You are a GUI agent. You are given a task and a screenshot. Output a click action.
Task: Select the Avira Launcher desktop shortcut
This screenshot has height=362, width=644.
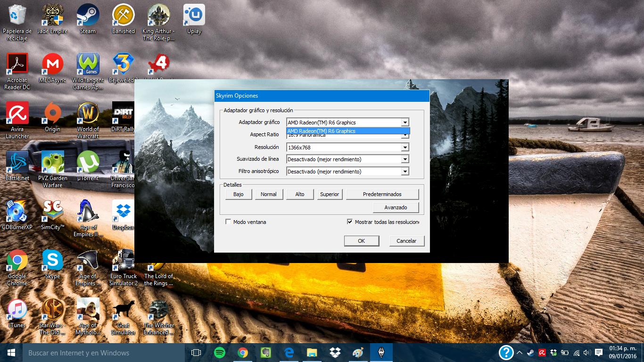[17, 120]
